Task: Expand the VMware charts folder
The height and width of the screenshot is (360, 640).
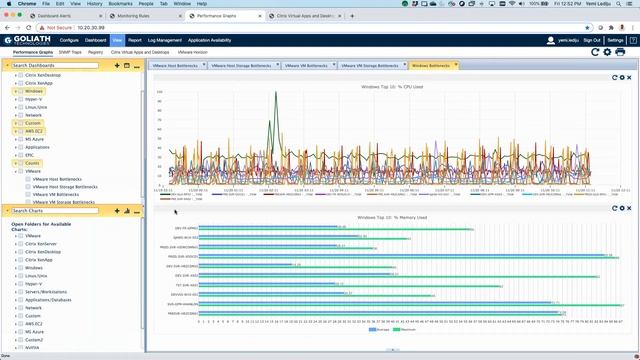Action: 16,236
